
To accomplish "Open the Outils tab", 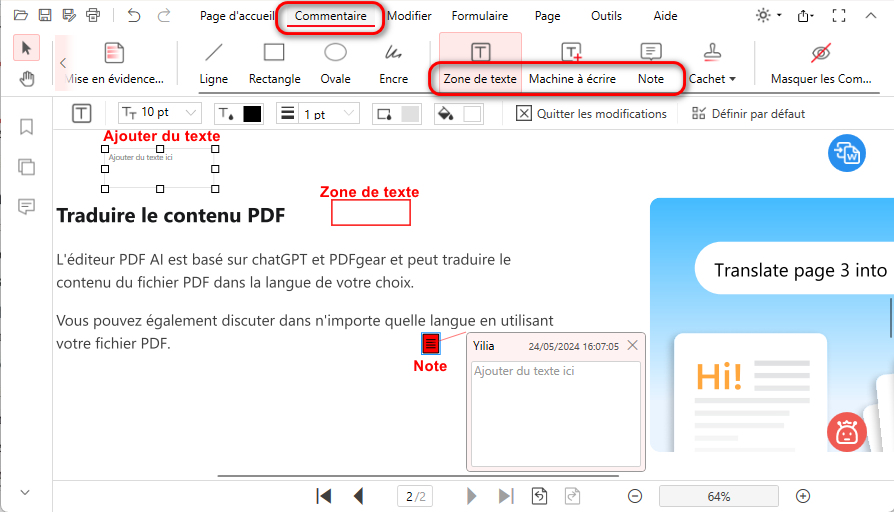I will click(x=606, y=16).
